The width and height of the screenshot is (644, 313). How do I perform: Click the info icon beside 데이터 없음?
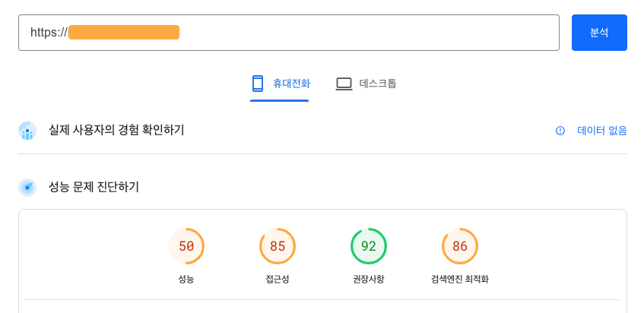point(560,131)
